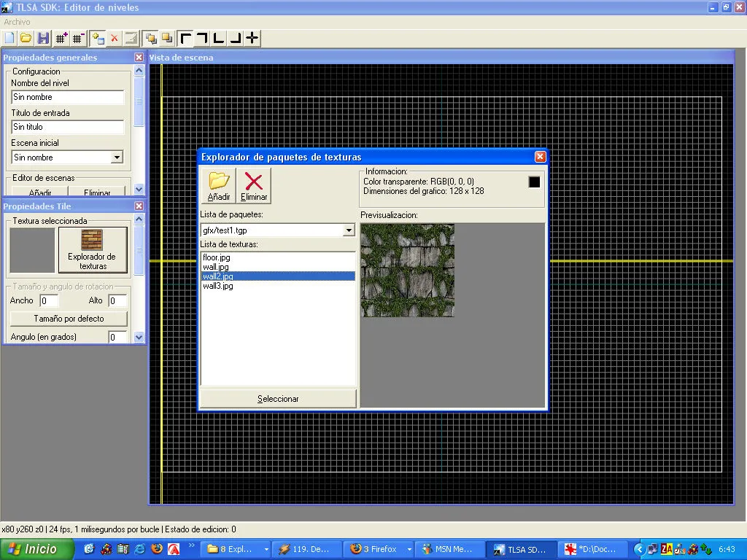
Task: Open the Archivo menu
Action: point(18,22)
